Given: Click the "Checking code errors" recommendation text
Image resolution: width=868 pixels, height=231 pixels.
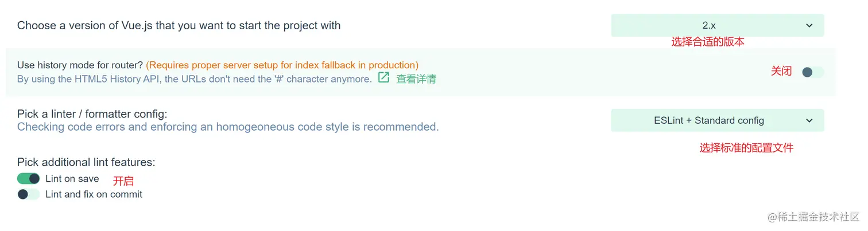Looking at the screenshot, I should point(228,127).
